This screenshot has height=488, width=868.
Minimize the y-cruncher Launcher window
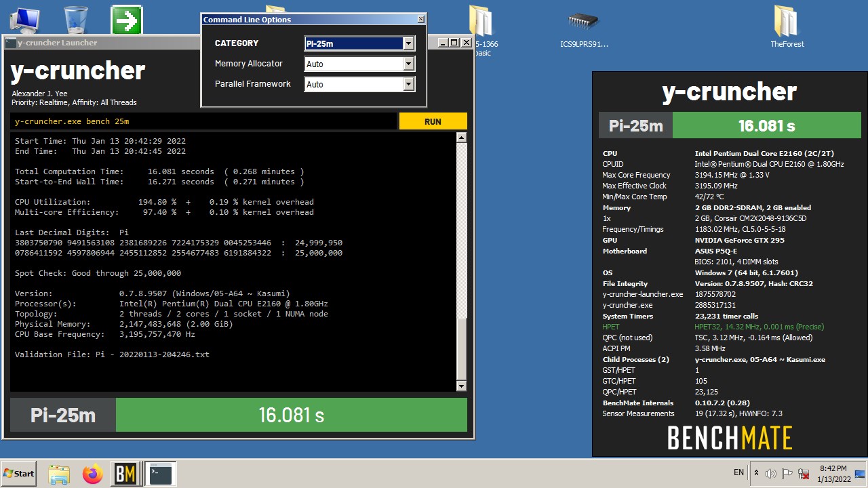click(443, 42)
